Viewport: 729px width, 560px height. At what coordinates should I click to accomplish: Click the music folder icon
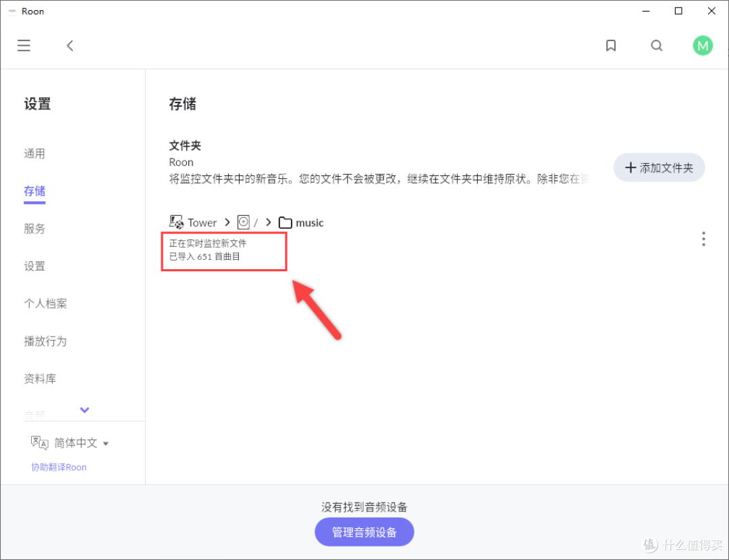pos(286,222)
